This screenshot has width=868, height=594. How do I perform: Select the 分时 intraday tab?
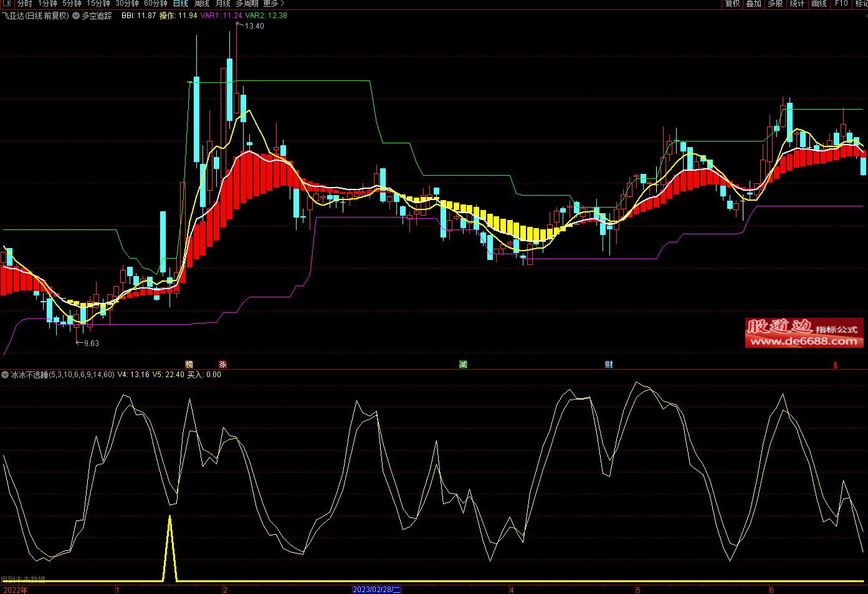[x=24, y=4]
